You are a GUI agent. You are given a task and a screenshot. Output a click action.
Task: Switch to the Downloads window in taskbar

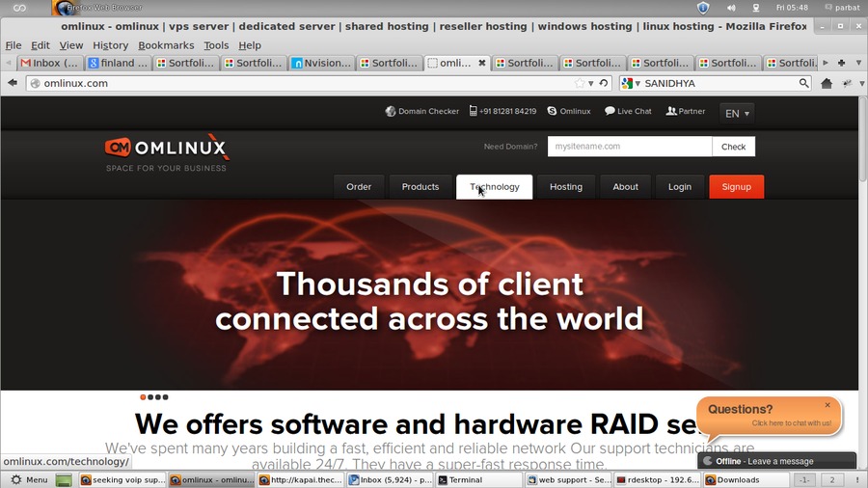click(746, 479)
